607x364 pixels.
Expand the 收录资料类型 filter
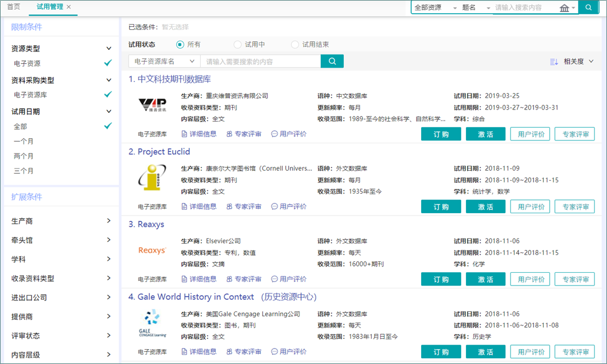[x=109, y=278]
